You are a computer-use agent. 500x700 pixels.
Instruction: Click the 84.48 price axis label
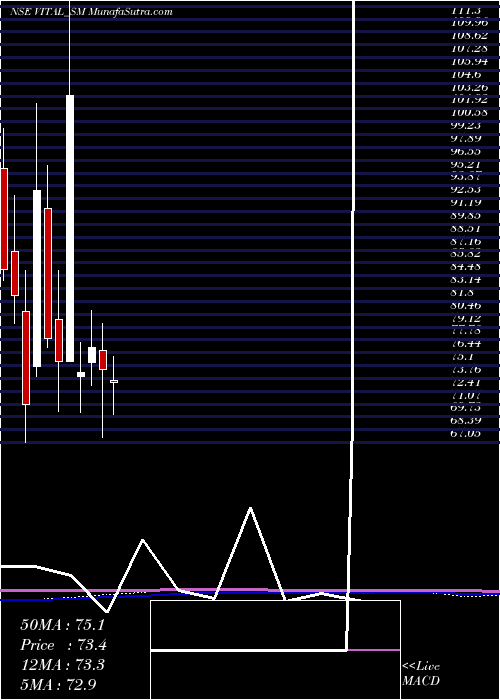[465, 267]
